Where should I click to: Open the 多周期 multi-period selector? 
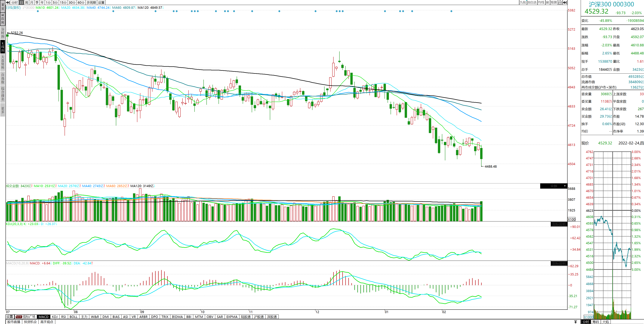click(x=91, y=3)
